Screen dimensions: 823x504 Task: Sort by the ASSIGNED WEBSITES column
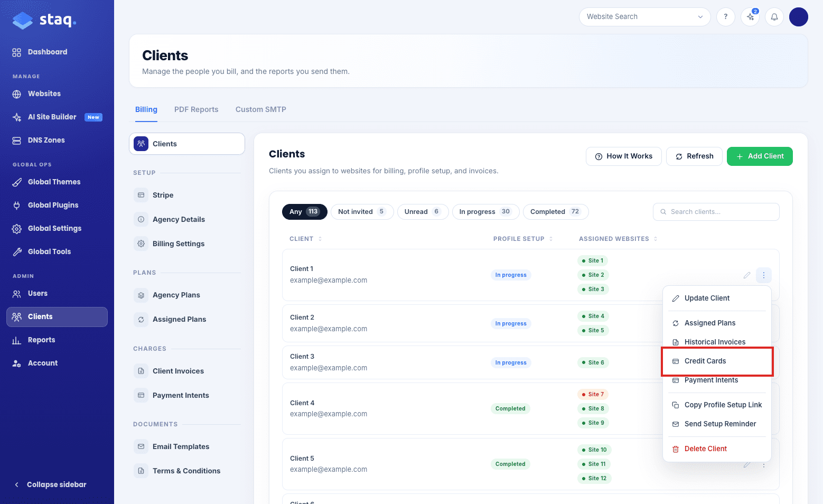(618, 239)
